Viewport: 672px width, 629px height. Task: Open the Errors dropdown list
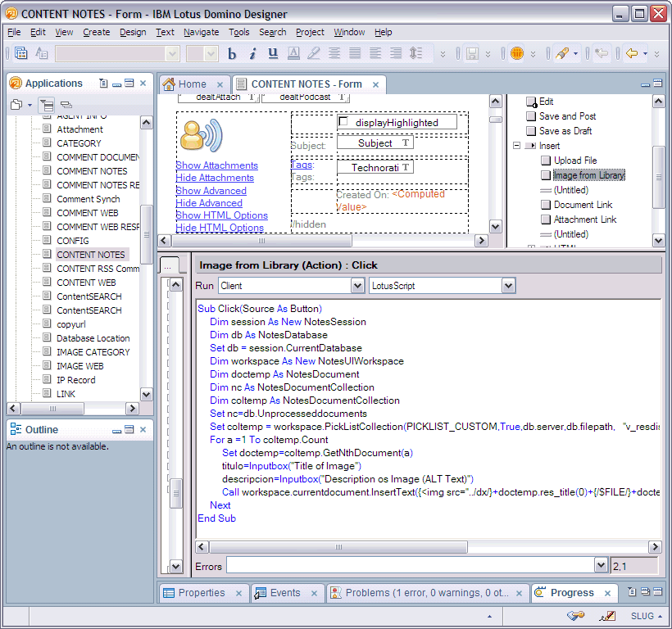click(602, 565)
